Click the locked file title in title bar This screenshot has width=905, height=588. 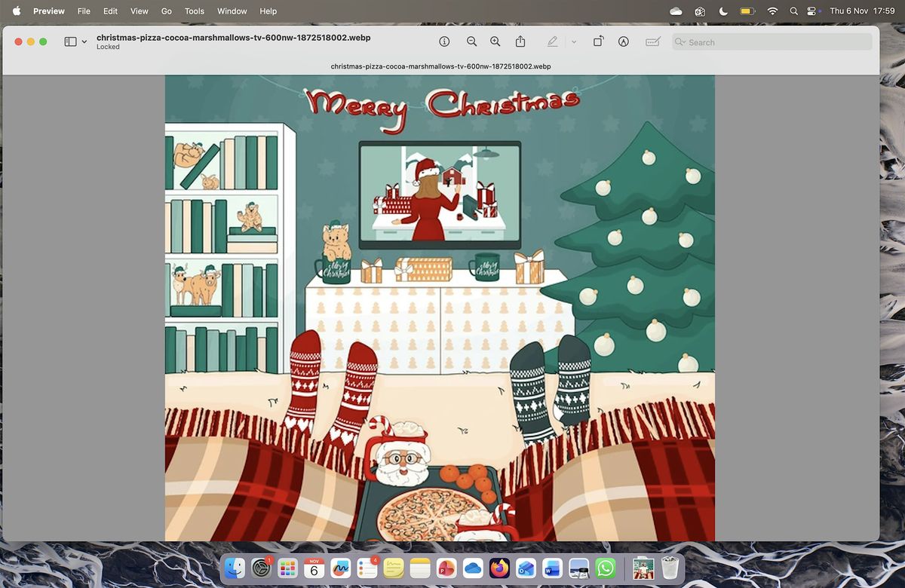(233, 38)
